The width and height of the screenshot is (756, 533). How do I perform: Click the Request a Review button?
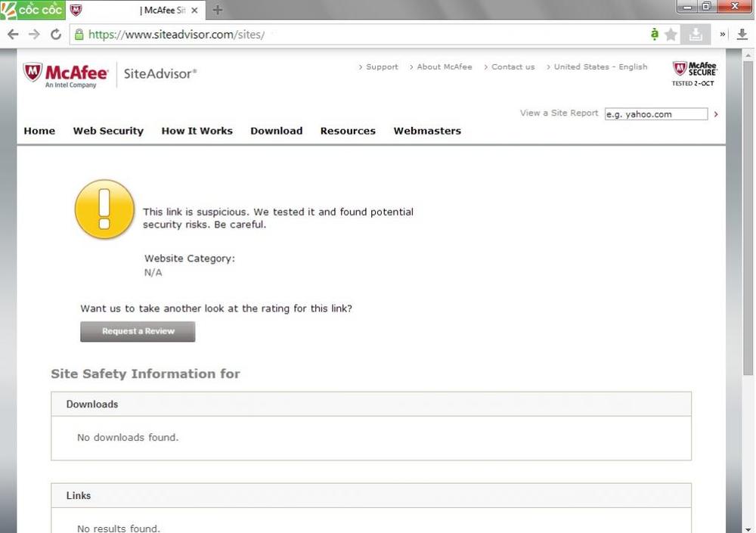point(138,331)
